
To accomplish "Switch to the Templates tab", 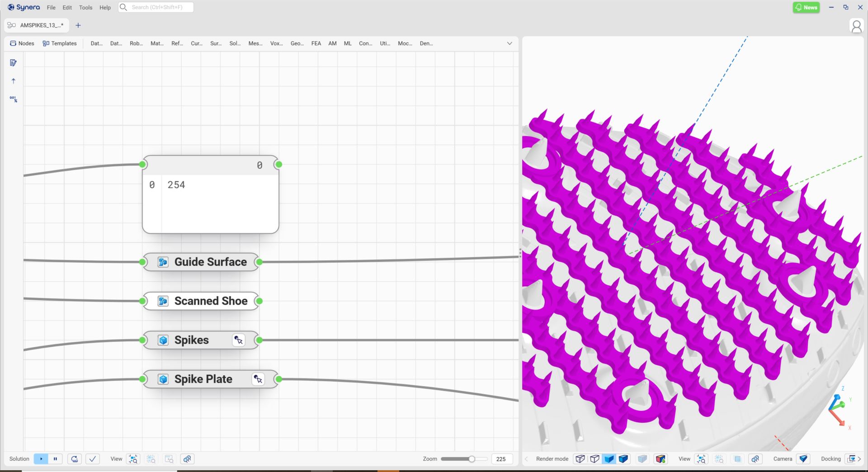I will pyautogui.click(x=60, y=43).
